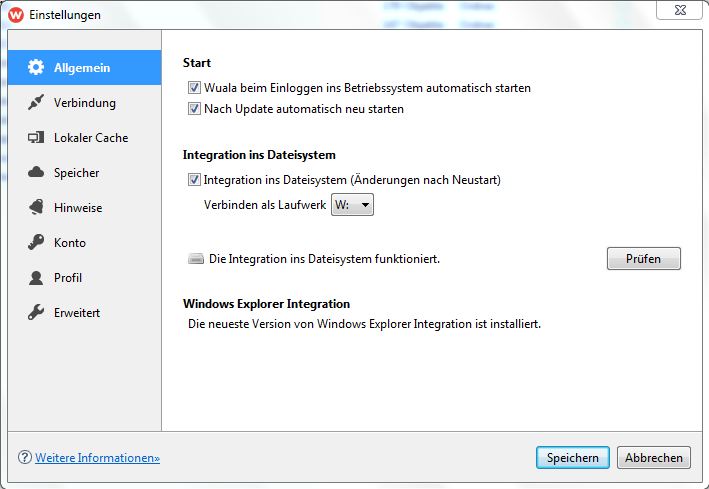Go to Konto settings
709x489 pixels.
click(x=85, y=242)
